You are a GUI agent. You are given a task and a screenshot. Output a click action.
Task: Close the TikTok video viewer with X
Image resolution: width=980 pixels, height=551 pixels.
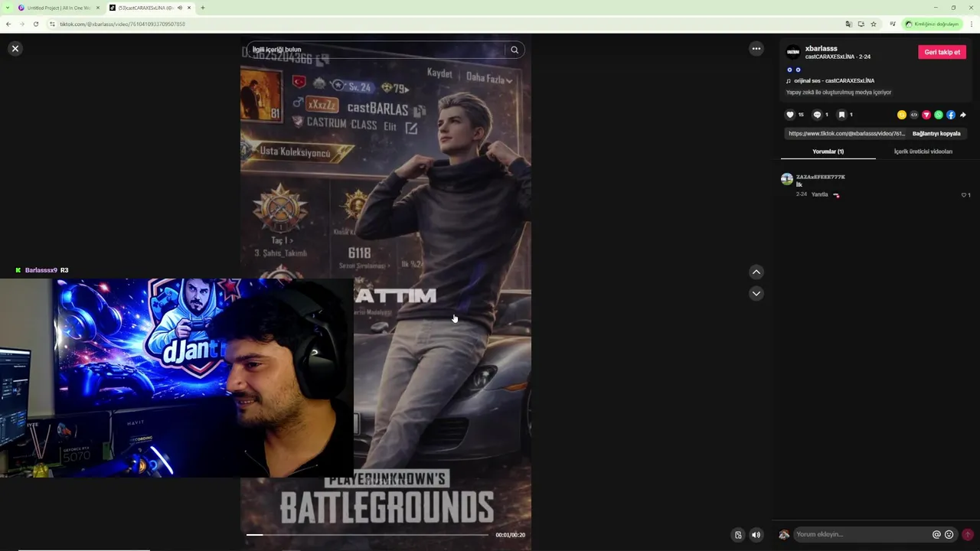(15, 48)
